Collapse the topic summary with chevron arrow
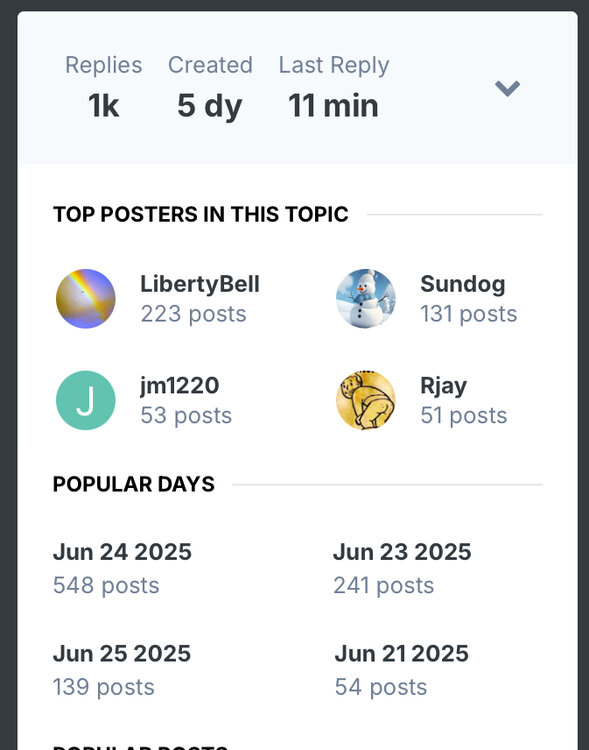This screenshot has height=750, width=589. tap(507, 88)
